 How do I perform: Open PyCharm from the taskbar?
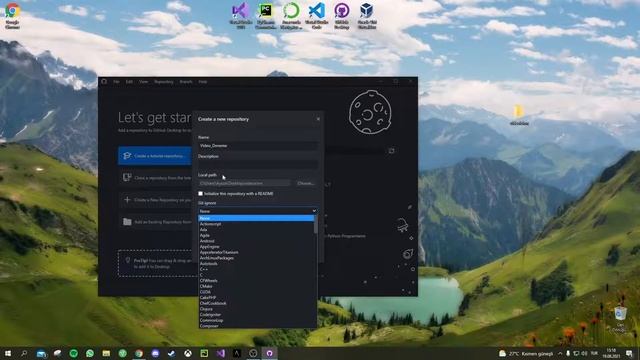pos(204,353)
